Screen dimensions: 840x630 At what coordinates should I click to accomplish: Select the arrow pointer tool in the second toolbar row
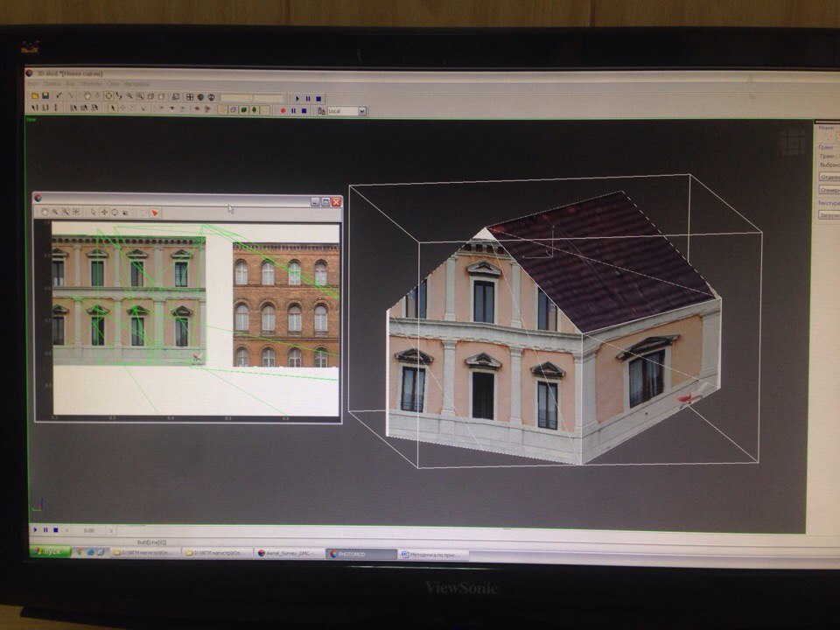tap(113, 108)
